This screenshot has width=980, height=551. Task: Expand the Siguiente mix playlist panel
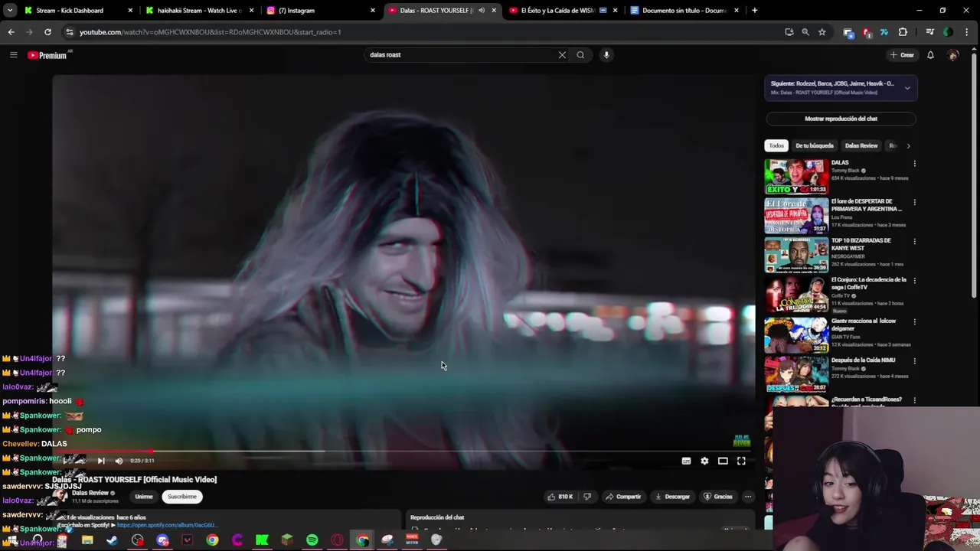click(907, 88)
